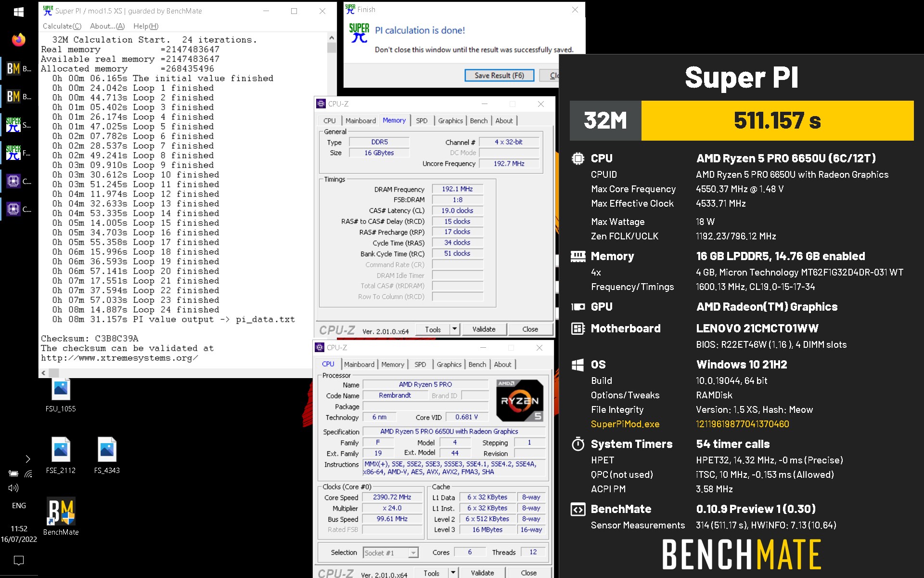The width and height of the screenshot is (924, 578).
Task: Open Graphics tab in upper CPU-Z window
Action: tap(450, 121)
